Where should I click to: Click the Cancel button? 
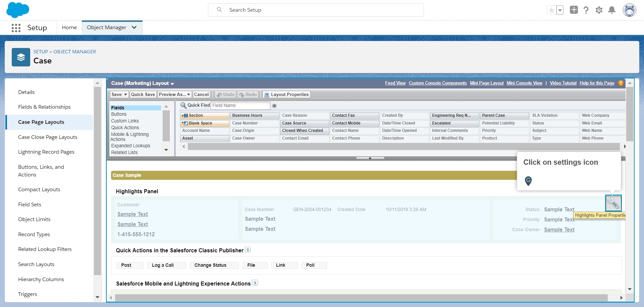(x=201, y=95)
